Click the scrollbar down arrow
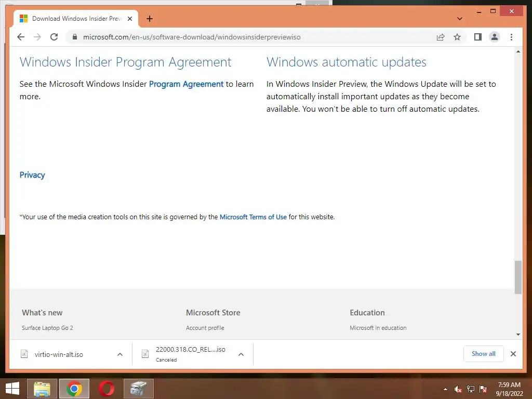532x399 pixels. (x=518, y=335)
